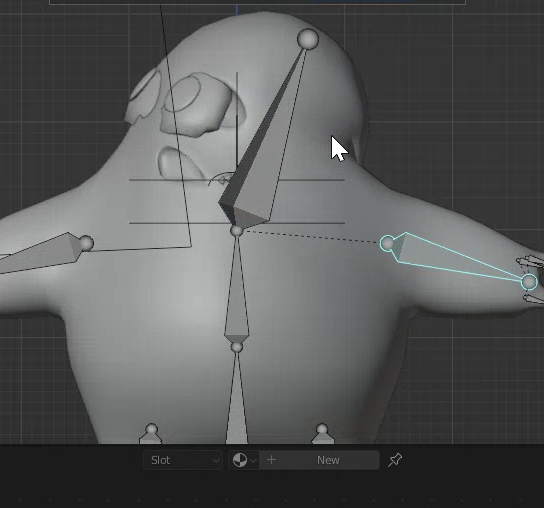Image resolution: width=544 pixels, height=508 pixels.
Task: Select the bottom-left thigh joint sphere
Action: click(x=151, y=429)
